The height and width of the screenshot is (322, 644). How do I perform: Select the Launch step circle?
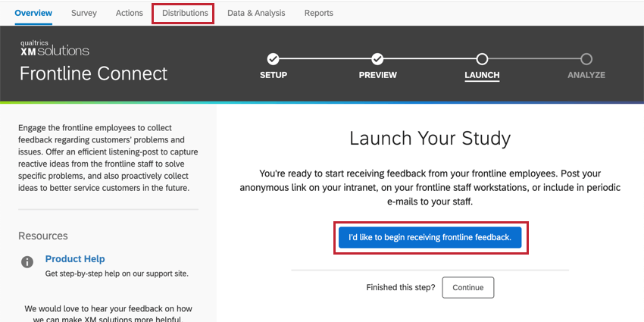(x=482, y=59)
